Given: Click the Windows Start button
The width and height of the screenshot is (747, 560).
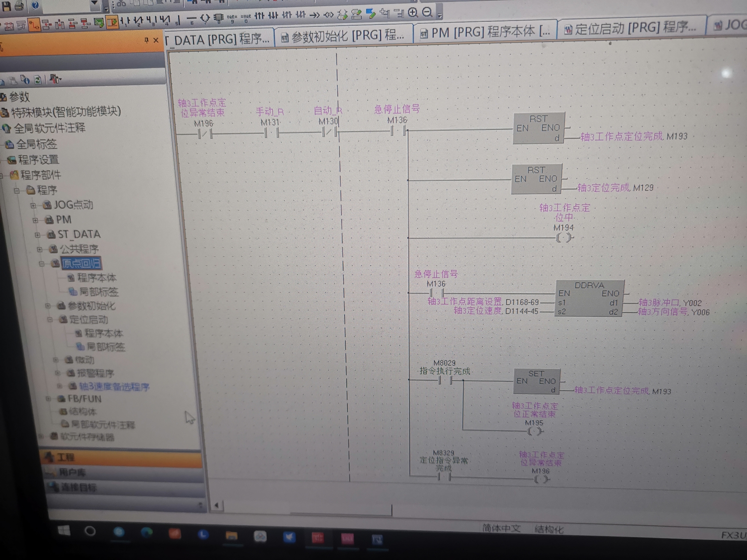Looking at the screenshot, I should coord(64,530).
